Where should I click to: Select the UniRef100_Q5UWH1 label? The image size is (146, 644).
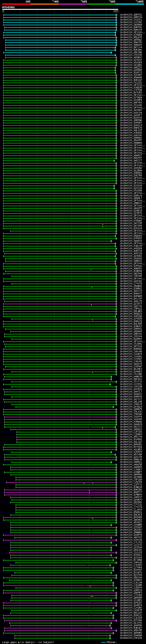(x=131, y=286)
